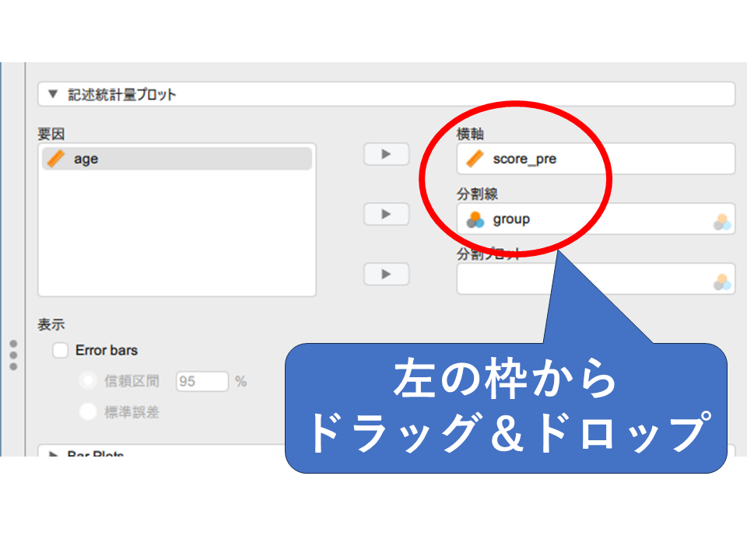This screenshot has width=747, height=560.
Task: Click the nominal icon next to group
Action: coord(475,220)
